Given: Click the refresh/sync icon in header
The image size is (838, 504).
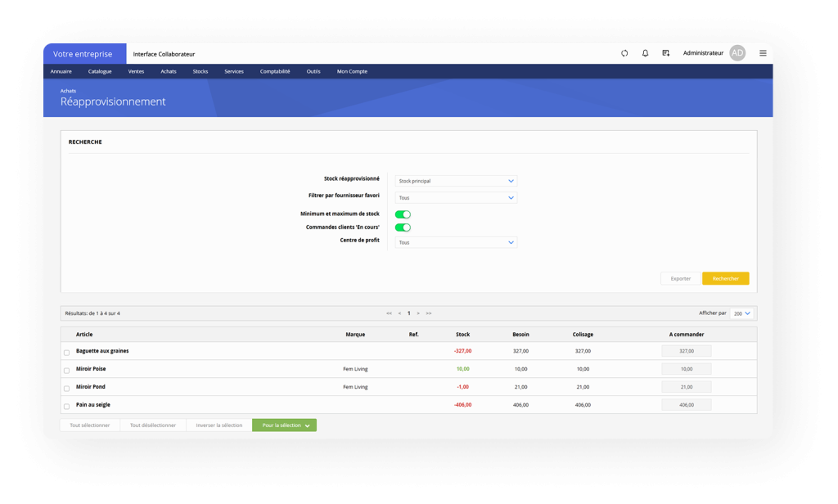Looking at the screenshot, I should click(x=624, y=53).
